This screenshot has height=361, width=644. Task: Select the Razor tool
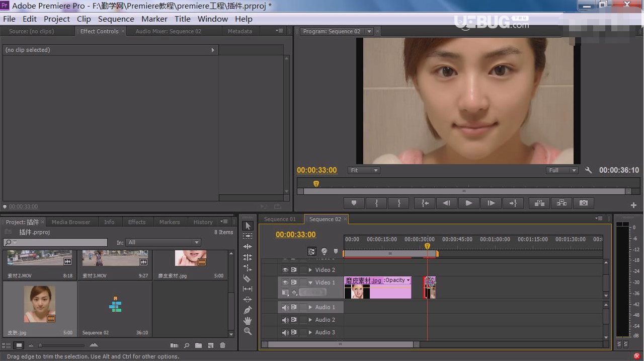point(248,278)
